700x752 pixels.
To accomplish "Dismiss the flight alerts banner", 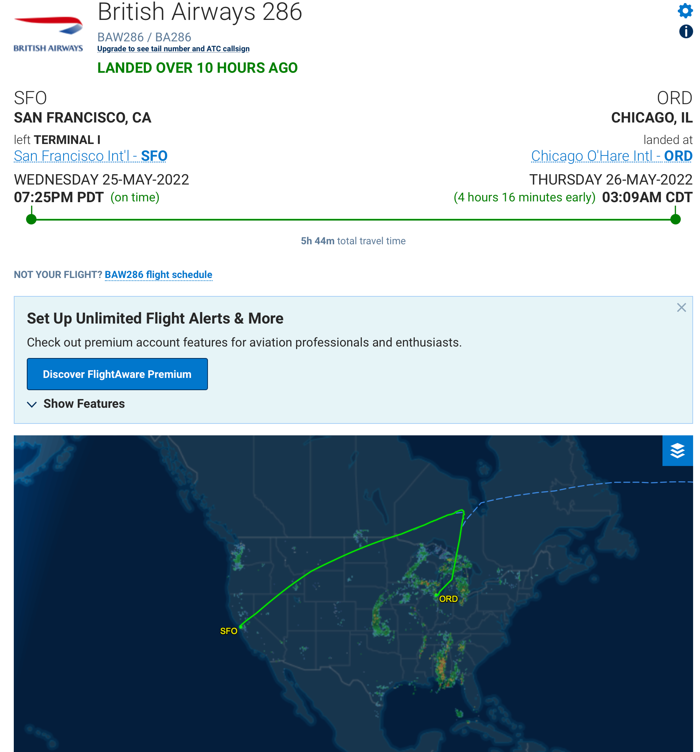I will (x=682, y=307).
